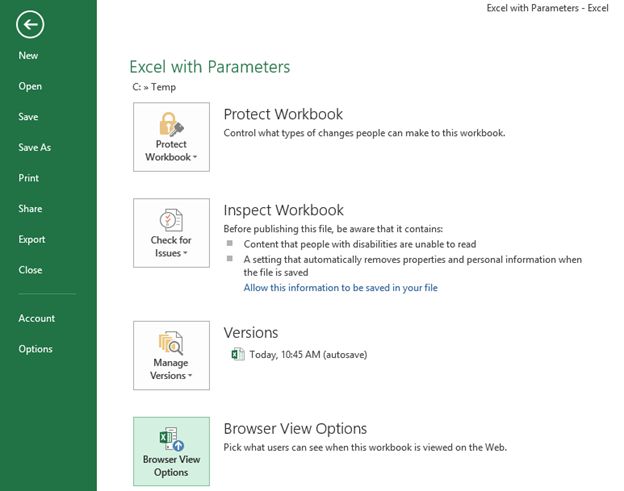The height and width of the screenshot is (491, 624).
Task: Open Excel Options from the sidebar
Action: (x=35, y=349)
